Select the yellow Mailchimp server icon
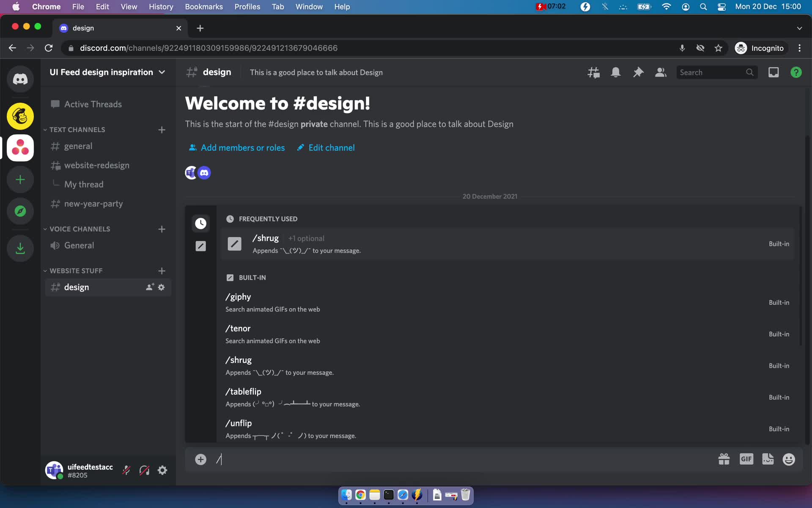This screenshot has height=508, width=812. 20,116
